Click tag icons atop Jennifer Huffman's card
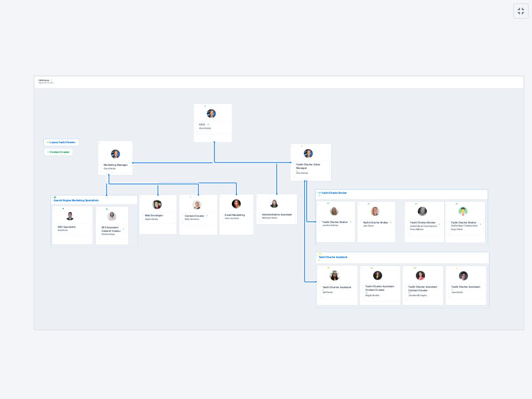 329,203
